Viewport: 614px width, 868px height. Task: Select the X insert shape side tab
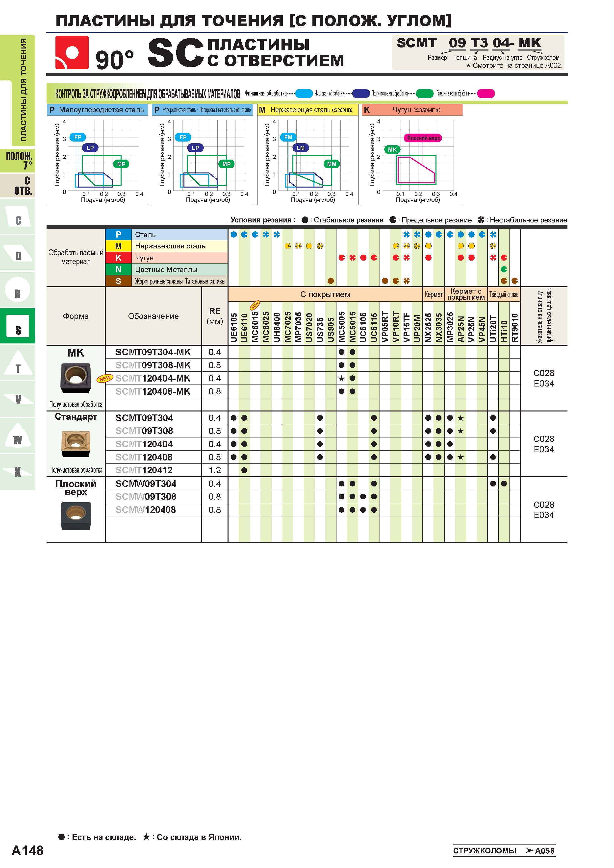click(17, 472)
